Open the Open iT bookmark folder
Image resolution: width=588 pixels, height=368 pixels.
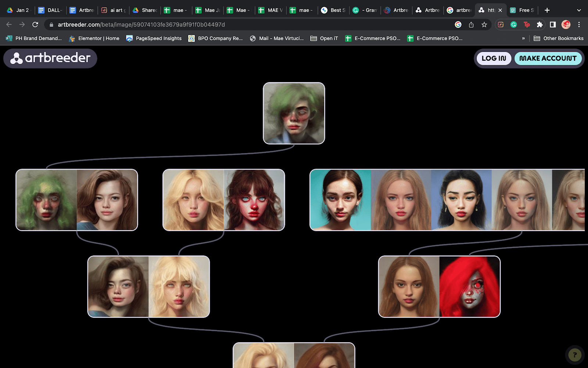(324, 38)
